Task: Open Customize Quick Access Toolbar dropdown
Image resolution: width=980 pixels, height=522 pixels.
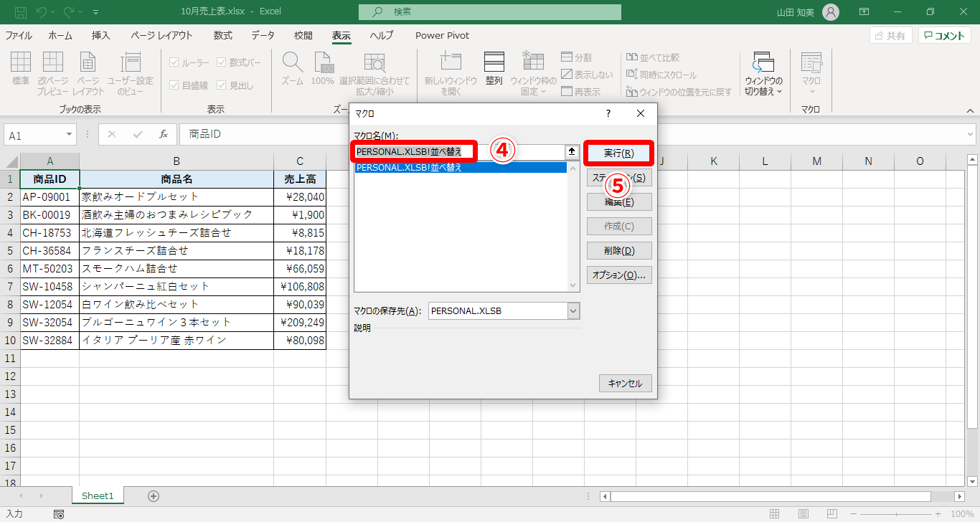Action: click(x=96, y=12)
